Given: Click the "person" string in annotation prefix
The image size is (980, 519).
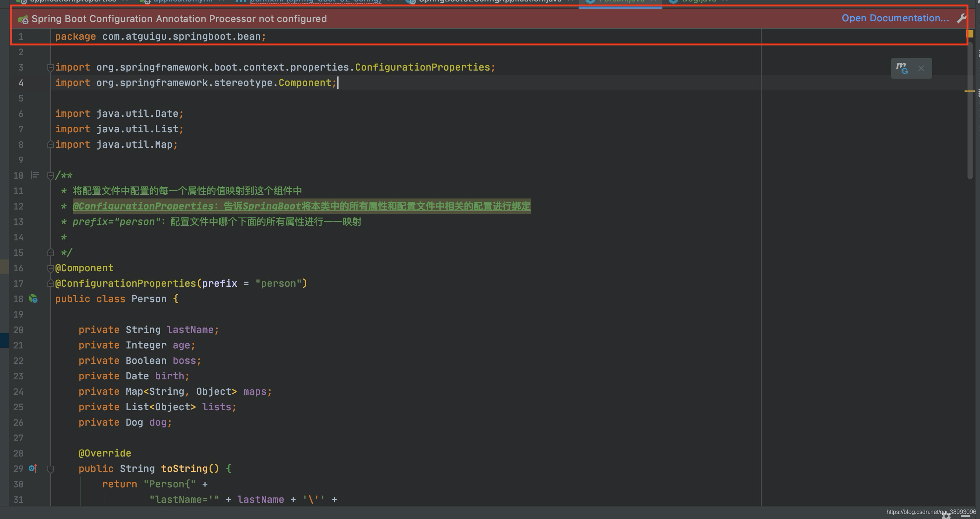Looking at the screenshot, I should pos(279,283).
